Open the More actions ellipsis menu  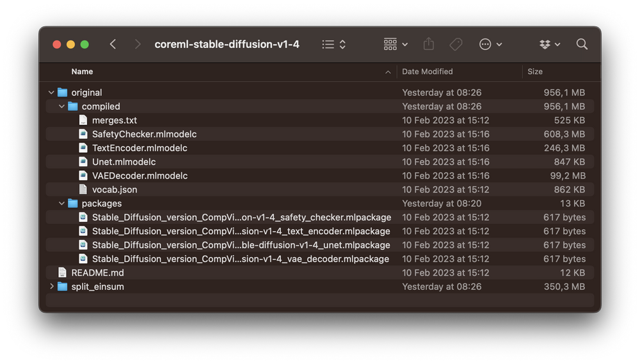point(490,44)
